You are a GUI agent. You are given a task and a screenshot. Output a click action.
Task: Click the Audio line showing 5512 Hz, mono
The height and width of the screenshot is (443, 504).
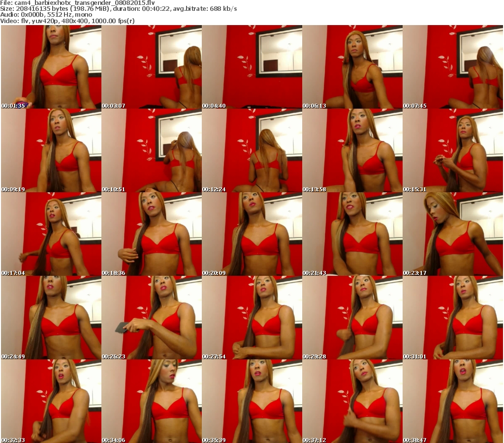coord(46,15)
